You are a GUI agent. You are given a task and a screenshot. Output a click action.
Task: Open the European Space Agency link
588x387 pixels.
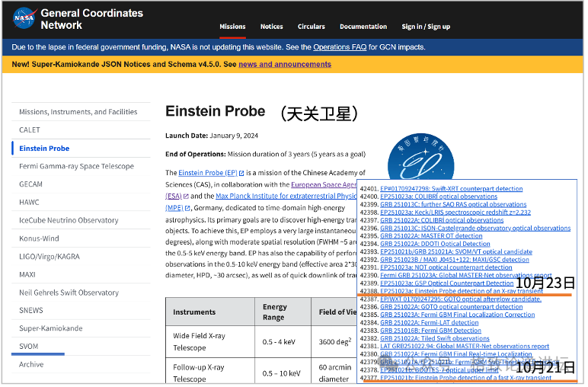(x=324, y=185)
